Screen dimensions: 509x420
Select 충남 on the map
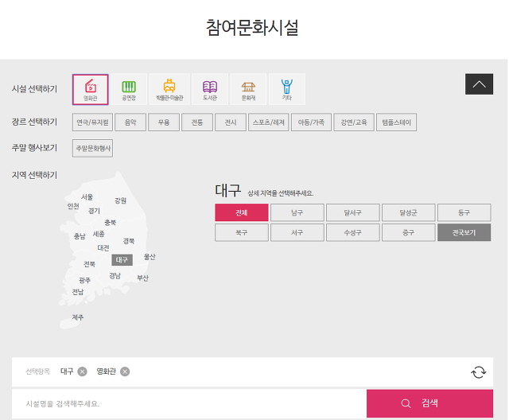click(80, 236)
